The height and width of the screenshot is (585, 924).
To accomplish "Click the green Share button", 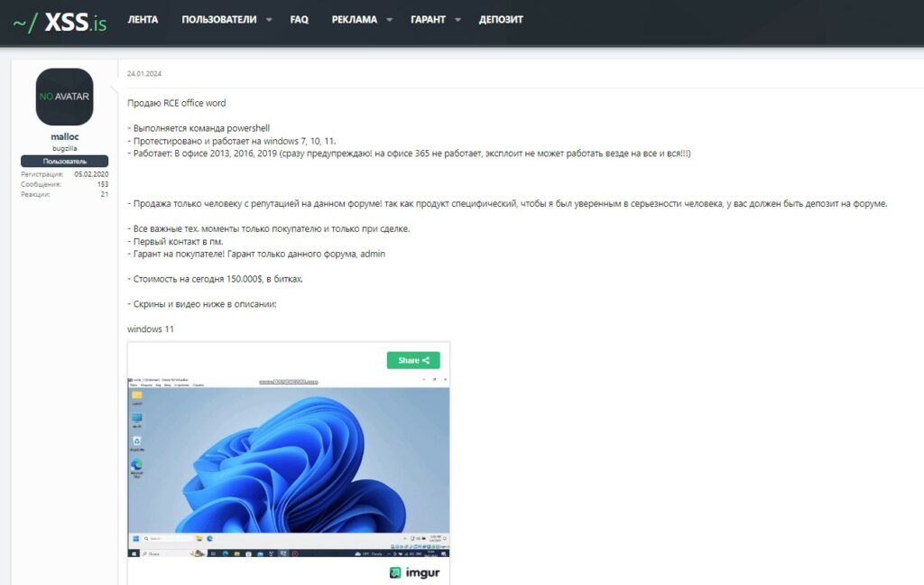I will point(413,360).
